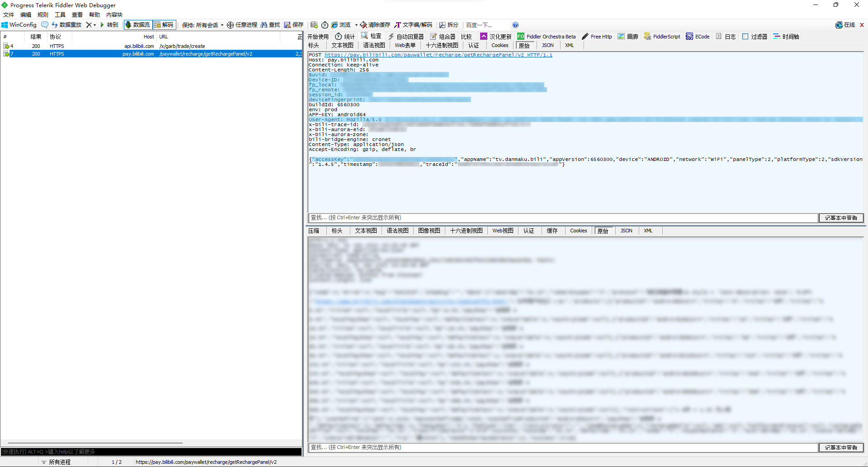Open TextWizard (文字编/解码) tool
Image resolution: width=868 pixels, height=467 pixels.
(413, 25)
